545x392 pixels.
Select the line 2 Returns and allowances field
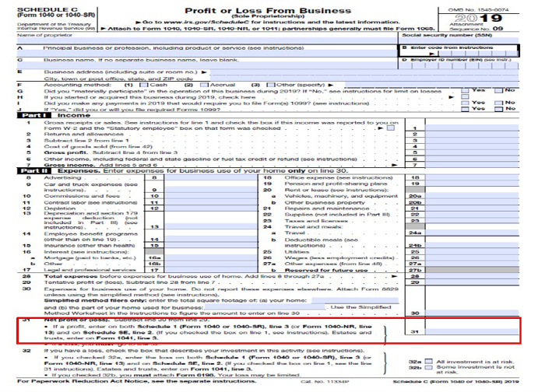tap(473, 134)
